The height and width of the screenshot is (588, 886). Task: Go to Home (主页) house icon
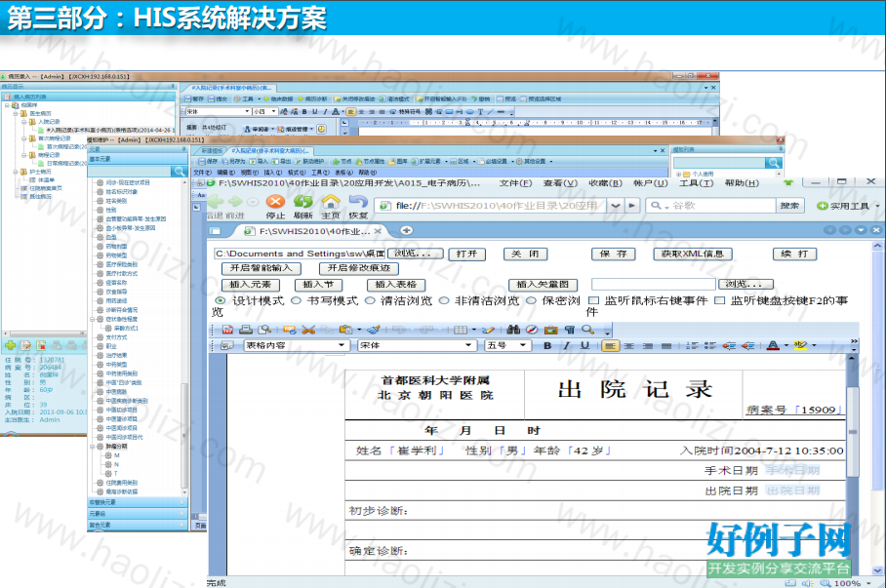pyautogui.click(x=331, y=202)
